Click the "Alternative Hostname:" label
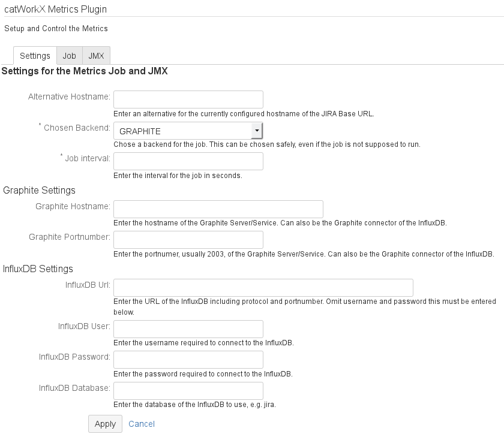Viewport: 504px width, 440px height. coord(69,97)
